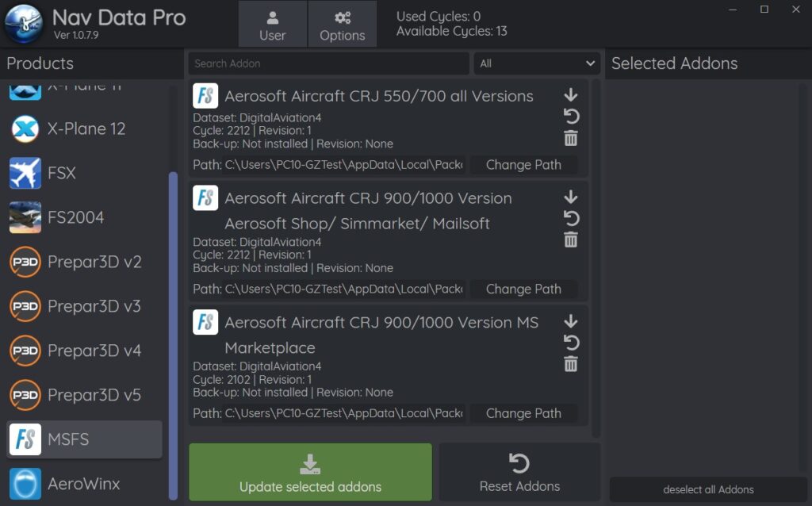This screenshot has height=506, width=812.
Task: Click the Search Addon field
Action: click(329, 63)
